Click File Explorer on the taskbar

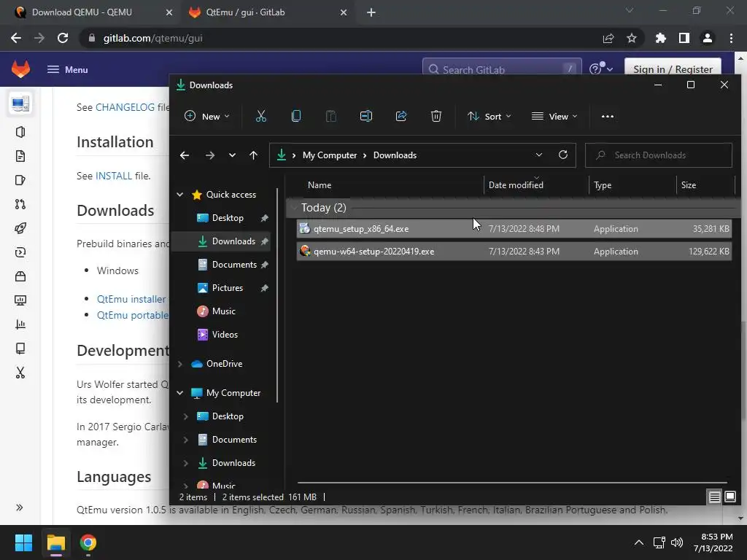(55, 542)
